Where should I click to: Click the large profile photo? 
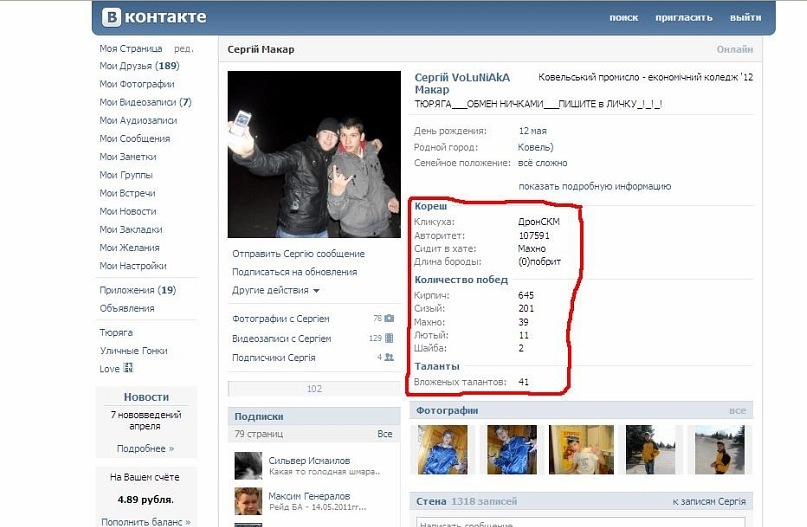[313, 154]
